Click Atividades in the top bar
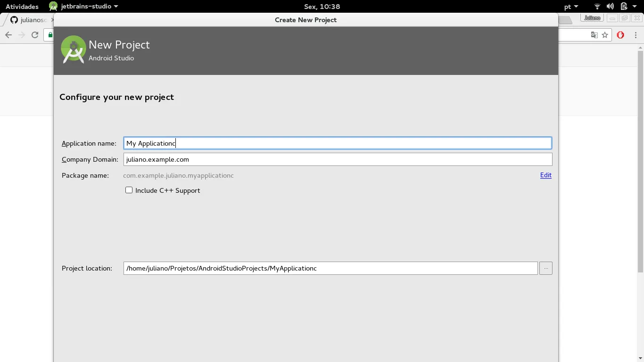This screenshot has height=362, width=644. [x=22, y=7]
